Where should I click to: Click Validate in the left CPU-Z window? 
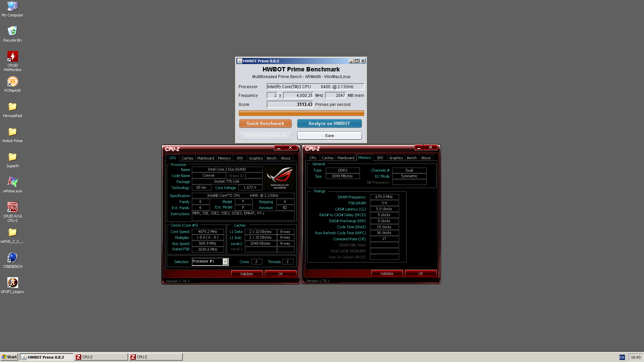[x=247, y=274]
